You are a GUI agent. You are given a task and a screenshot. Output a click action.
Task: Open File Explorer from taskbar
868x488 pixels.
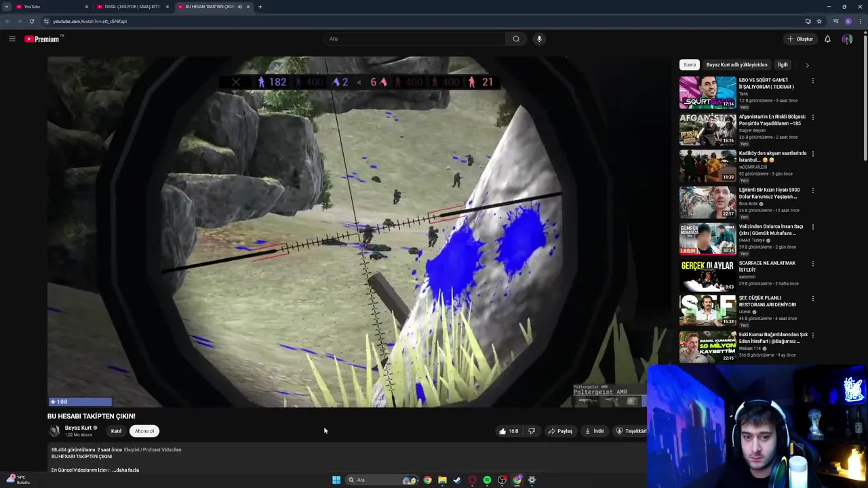[442, 480]
